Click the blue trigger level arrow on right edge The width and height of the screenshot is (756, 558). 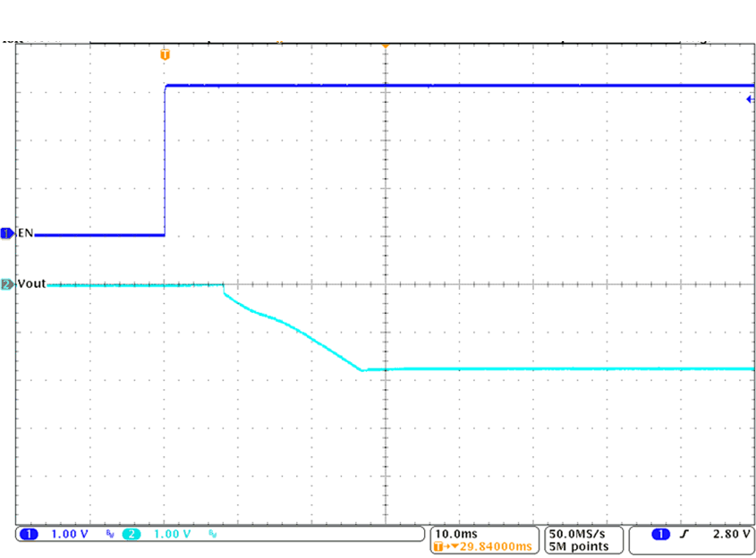click(x=750, y=99)
